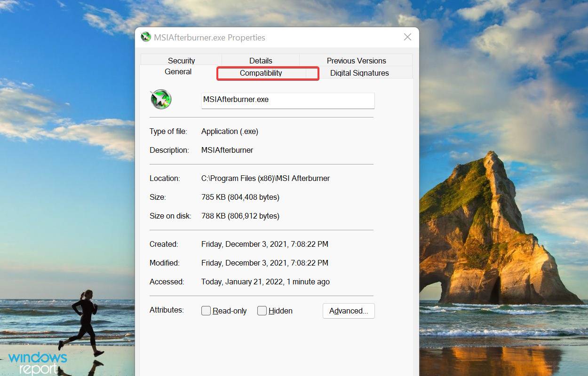Select the Compatibility tab

(x=261, y=73)
